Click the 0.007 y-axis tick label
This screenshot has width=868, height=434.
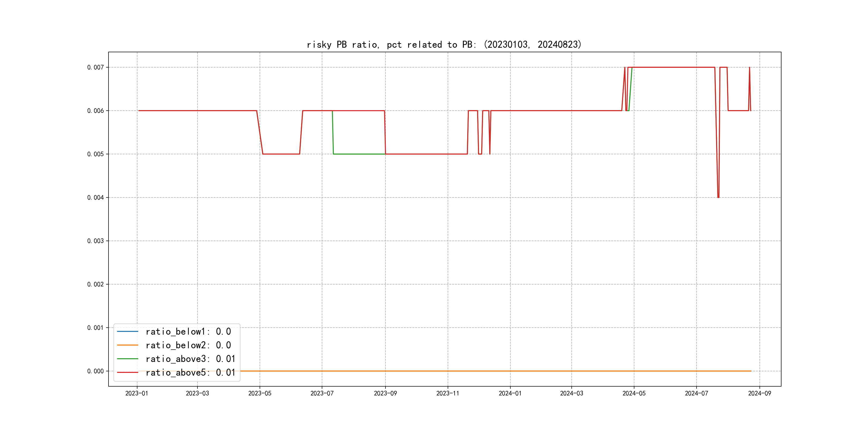[x=95, y=68]
